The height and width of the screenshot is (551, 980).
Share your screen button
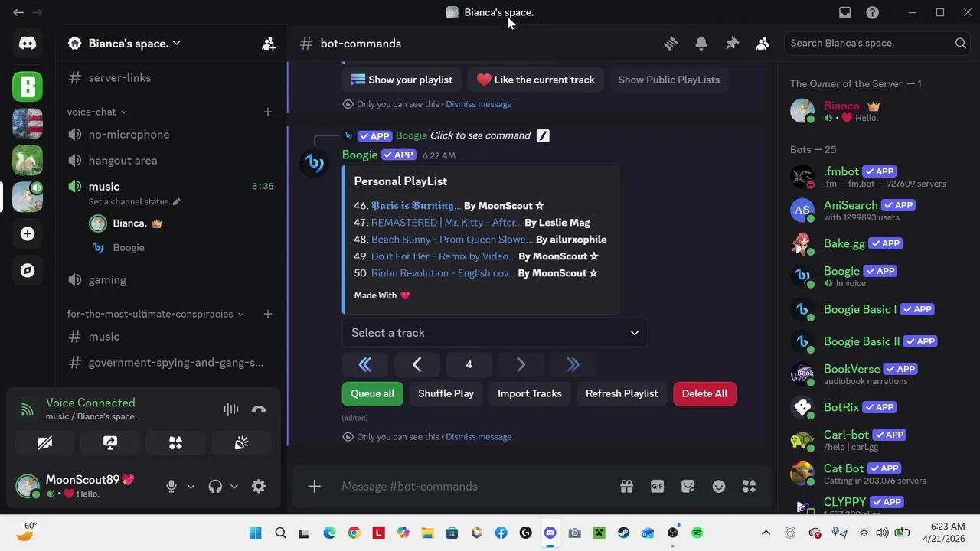click(110, 443)
